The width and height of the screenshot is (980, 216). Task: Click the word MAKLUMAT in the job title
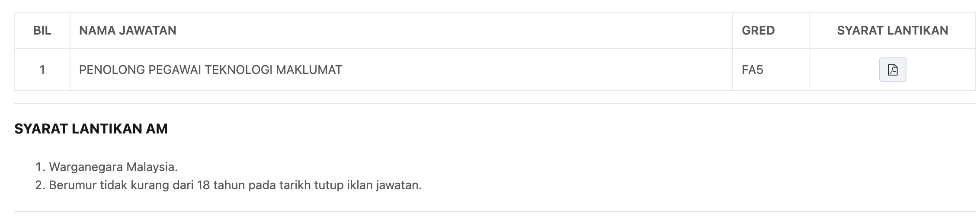point(309,70)
